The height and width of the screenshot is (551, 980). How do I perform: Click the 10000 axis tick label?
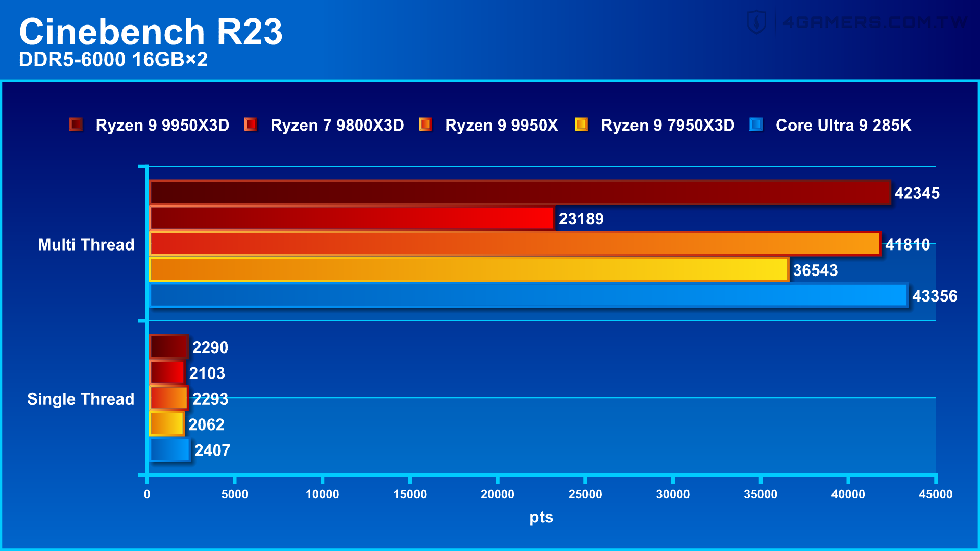pyautogui.click(x=322, y=494)
